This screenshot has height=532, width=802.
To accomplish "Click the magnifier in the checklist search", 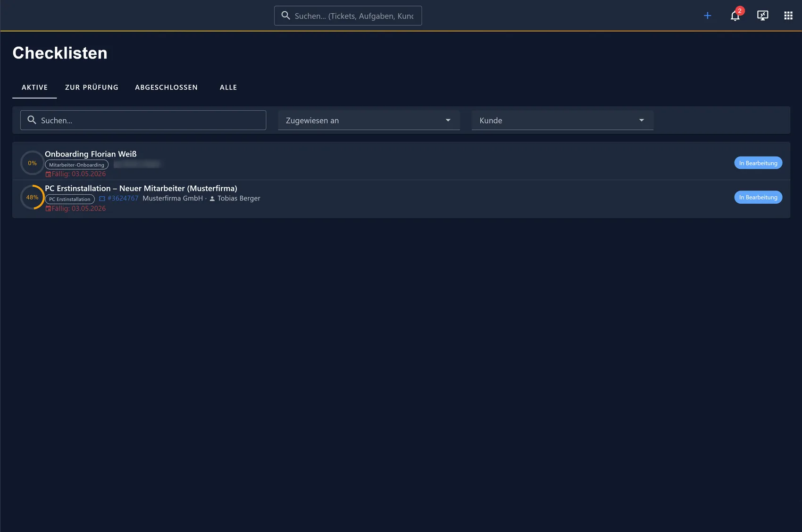I will 32,120.
